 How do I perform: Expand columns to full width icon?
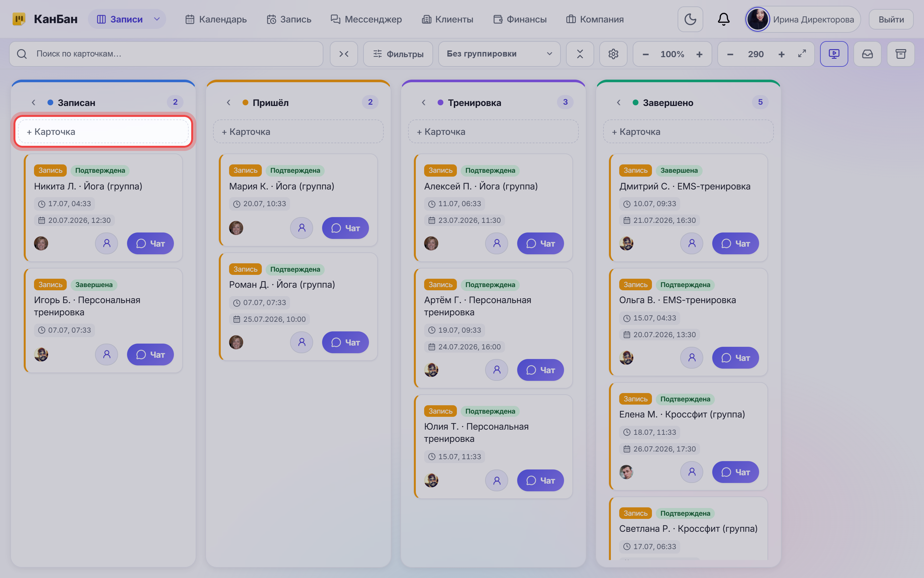[802, 54]
